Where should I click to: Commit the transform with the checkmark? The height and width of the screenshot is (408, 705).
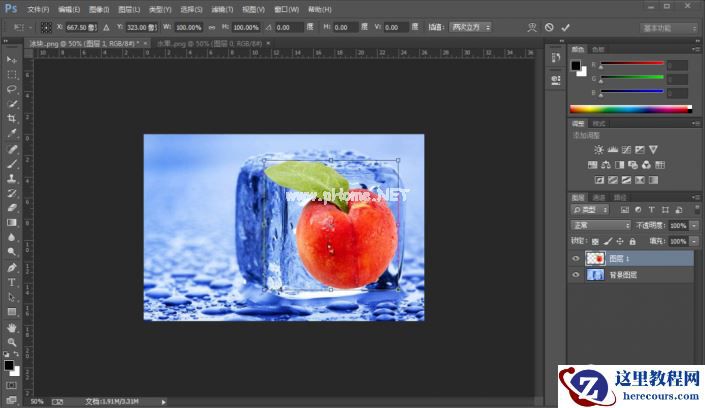pos(566,27)
